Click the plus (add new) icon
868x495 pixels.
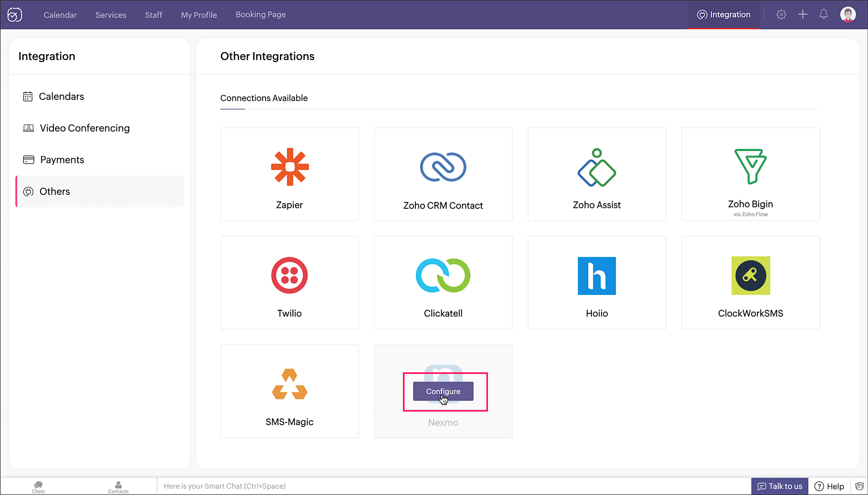click(x=802, y=14)
